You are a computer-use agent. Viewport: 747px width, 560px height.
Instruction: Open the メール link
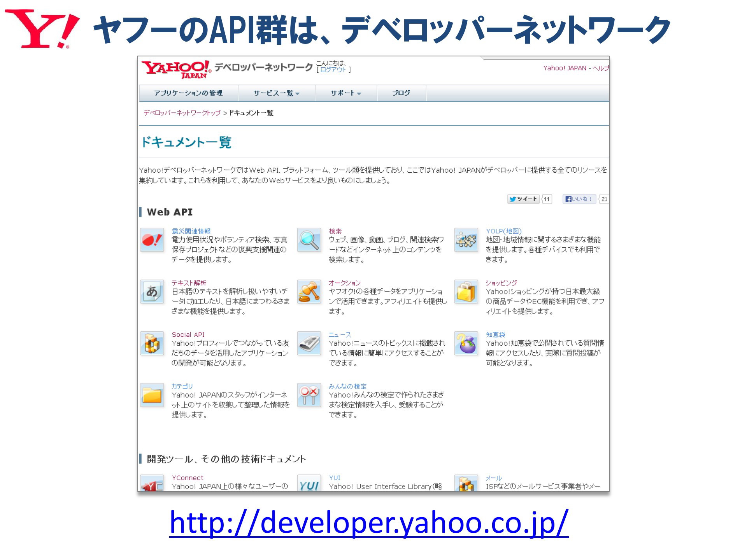494,478
